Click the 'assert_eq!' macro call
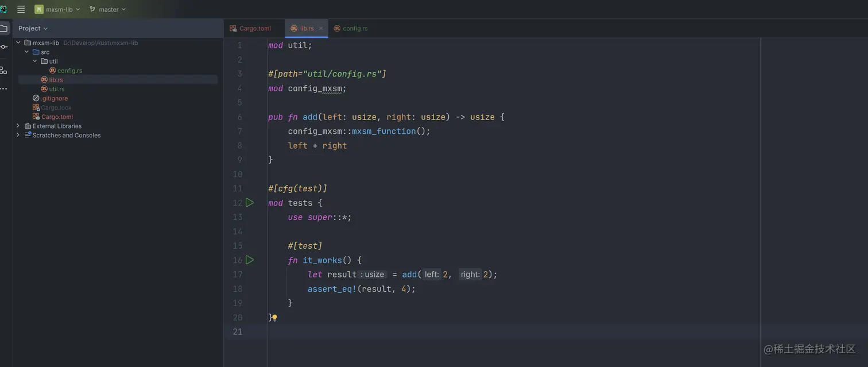Screen dimensions: 868x367 coord(332,289)
